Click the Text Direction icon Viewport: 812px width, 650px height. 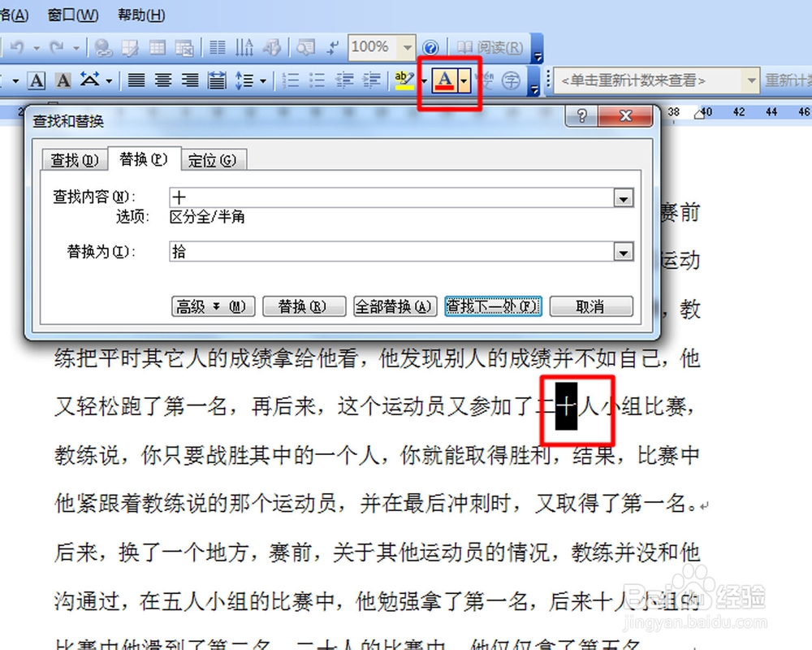pyautogui.click(x=244, y=48)
